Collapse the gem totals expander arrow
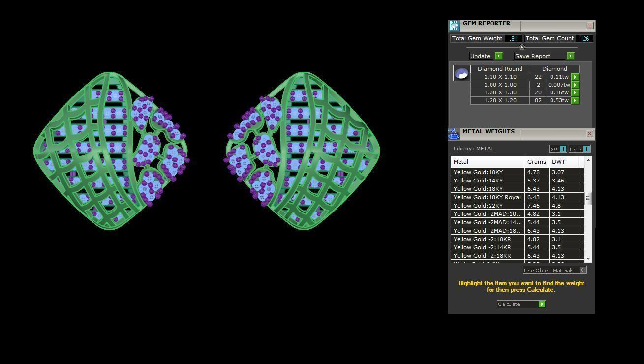Viewport: 644px width, 364px height. click(522, 47)
